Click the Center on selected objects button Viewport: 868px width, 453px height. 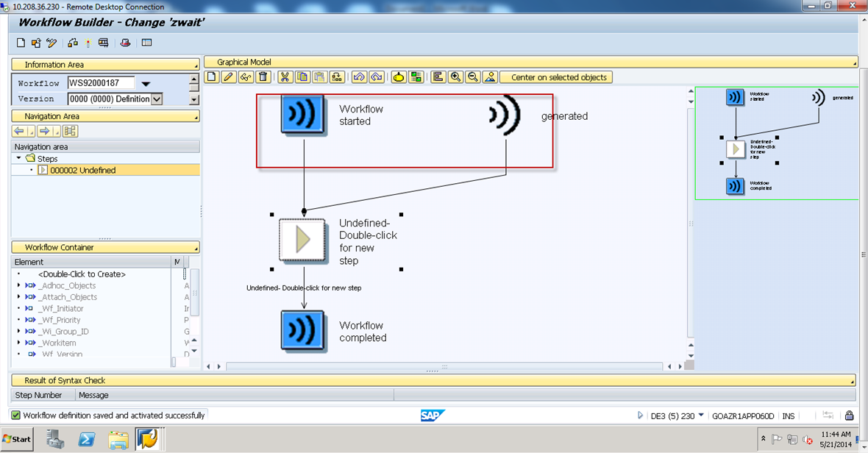click(556, 77)
